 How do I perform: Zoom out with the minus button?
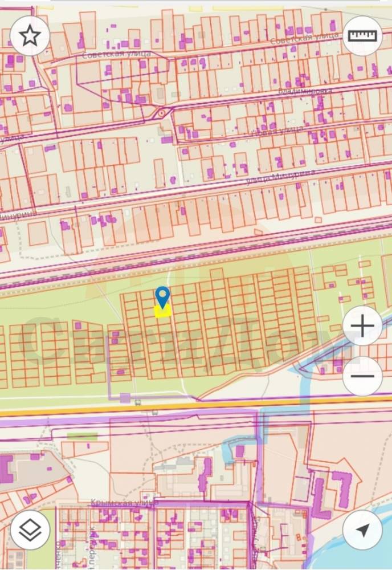coord(362,376)
